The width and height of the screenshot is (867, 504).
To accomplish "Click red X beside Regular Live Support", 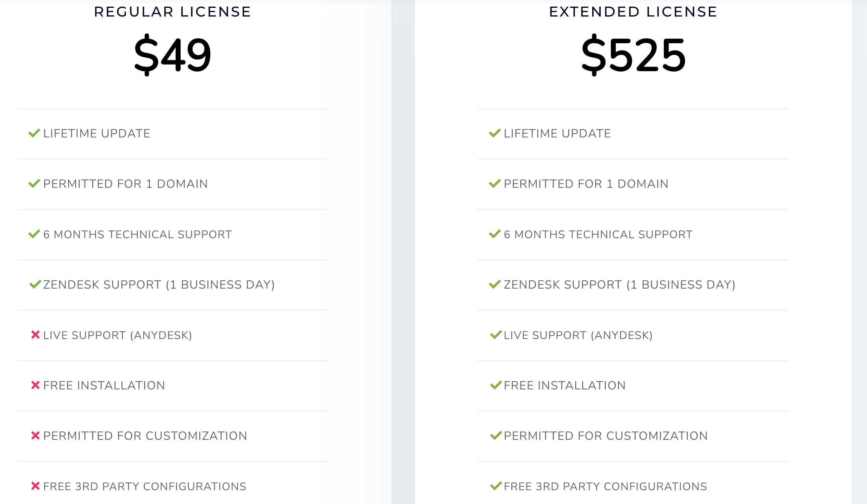I will click(35, 335).
